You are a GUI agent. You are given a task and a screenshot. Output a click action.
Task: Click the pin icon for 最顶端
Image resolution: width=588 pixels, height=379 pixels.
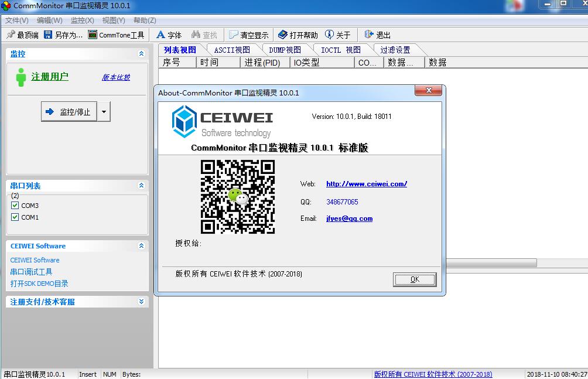pos(11,35)
